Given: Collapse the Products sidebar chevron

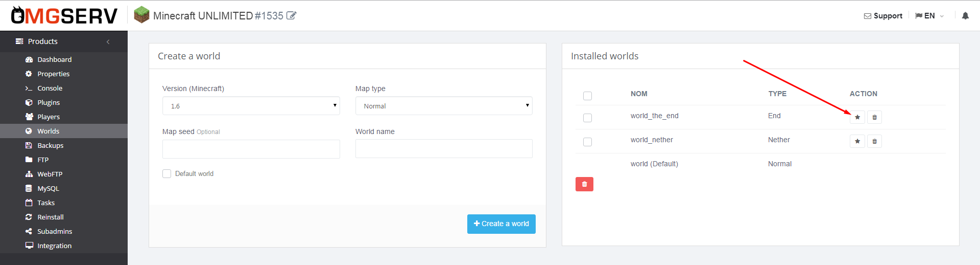Looking at the screenshot, I should click(x=108, y=41).
